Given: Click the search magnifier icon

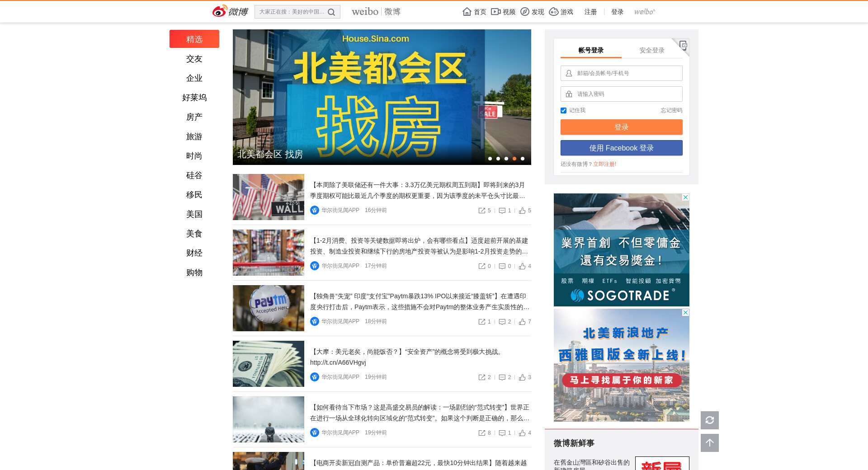Looking at the screenshot, I should tap(331, 12).
